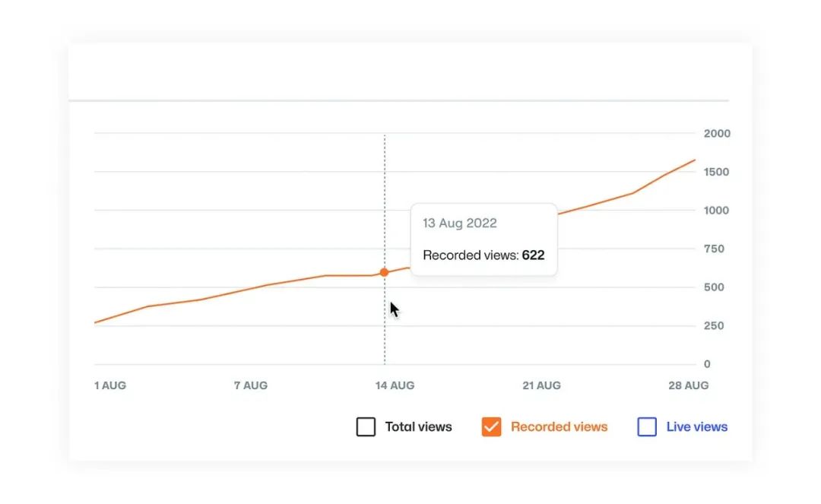Viewport: 821px width, 504px height.
Task: Click the 1000 y-axis value
Action: coord(716,211)
